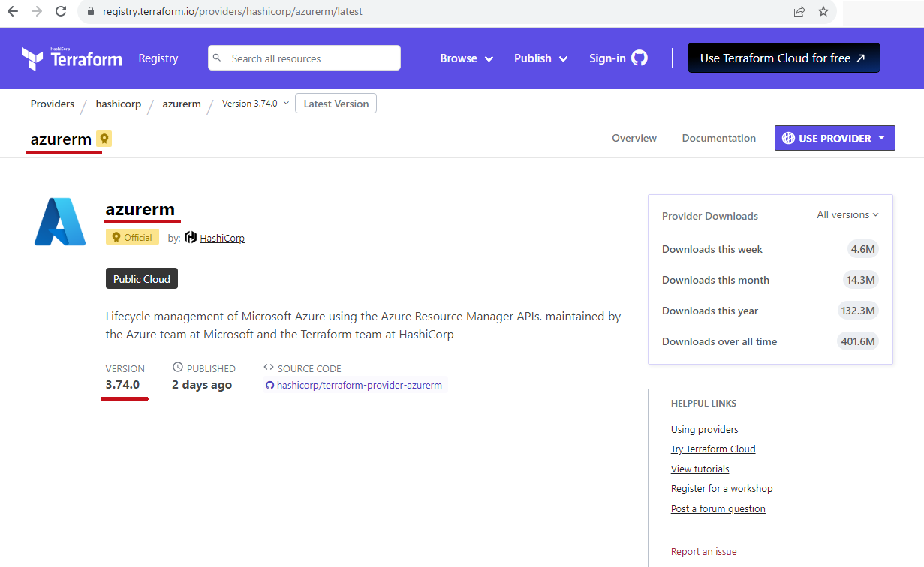Reload the page with the refresh icon

pos(62,12)
